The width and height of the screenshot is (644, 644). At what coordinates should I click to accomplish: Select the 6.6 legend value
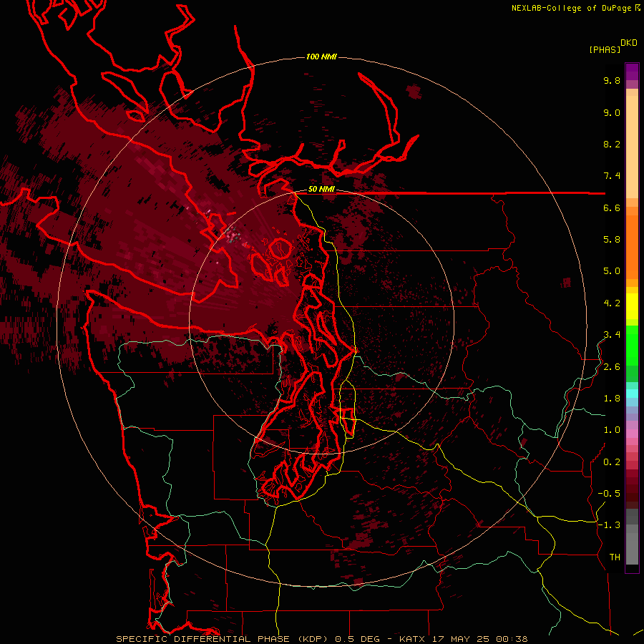click(x=612, y=208)
